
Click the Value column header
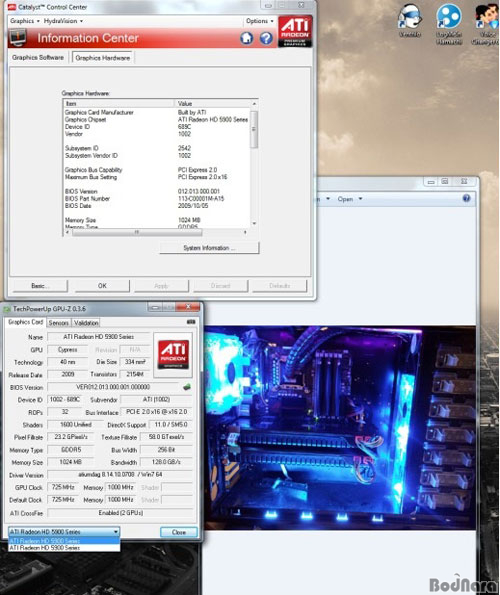tap(212, 104)
